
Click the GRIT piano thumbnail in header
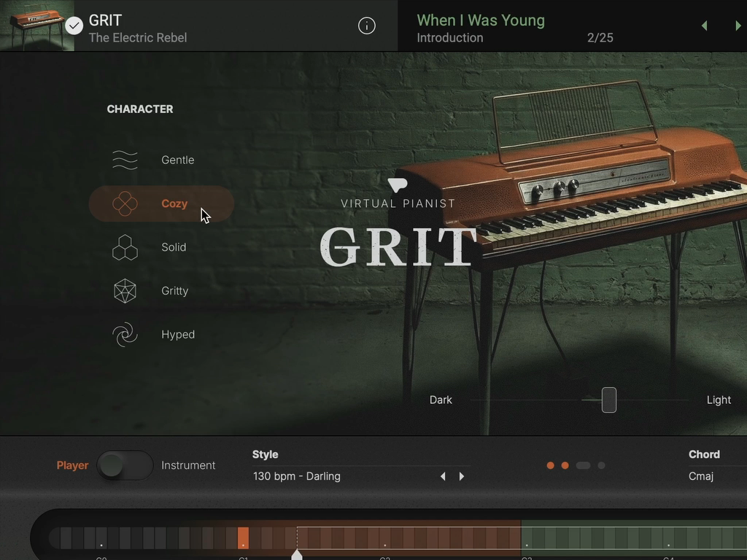[36, 26]
